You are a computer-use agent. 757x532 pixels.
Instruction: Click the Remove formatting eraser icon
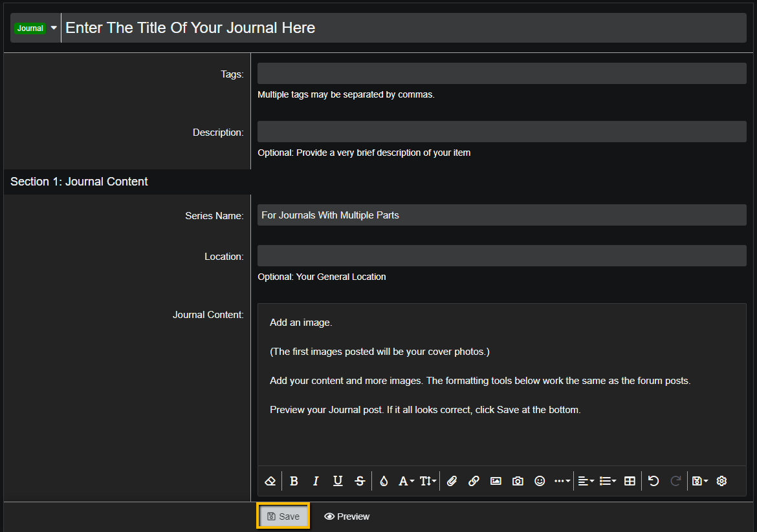(x=270, y=481)
